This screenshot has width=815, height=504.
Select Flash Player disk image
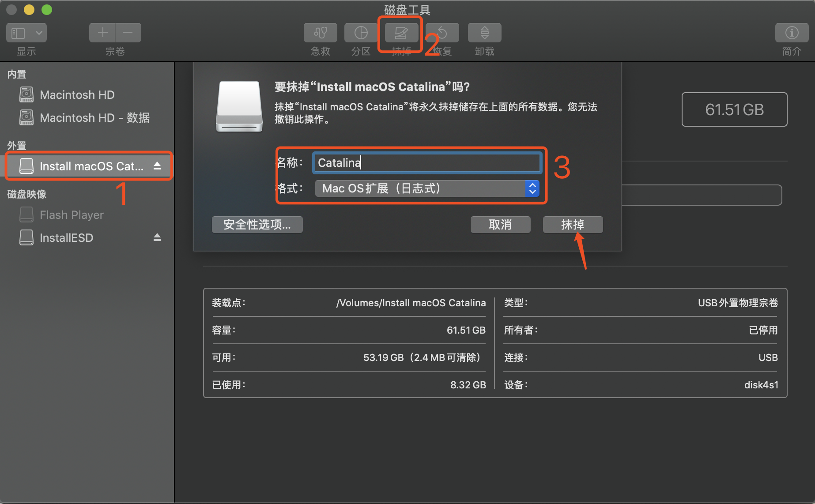(x=72, y=214)
